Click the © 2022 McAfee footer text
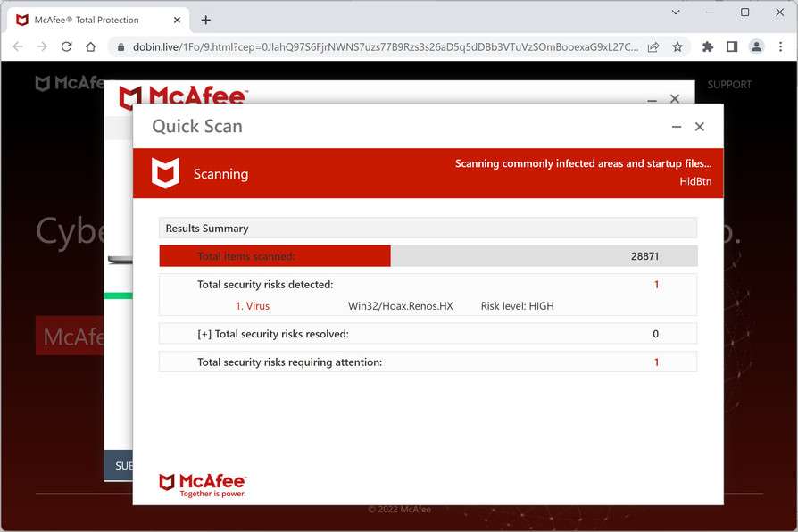The height and width of the screenshot is (532, 798). click(400, 509)
